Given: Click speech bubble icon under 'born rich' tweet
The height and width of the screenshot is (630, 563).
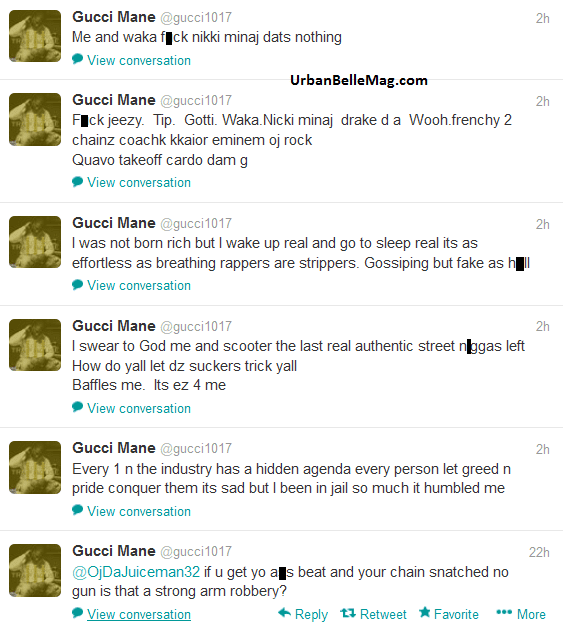Looking at the screenshot, I should 77,284.
